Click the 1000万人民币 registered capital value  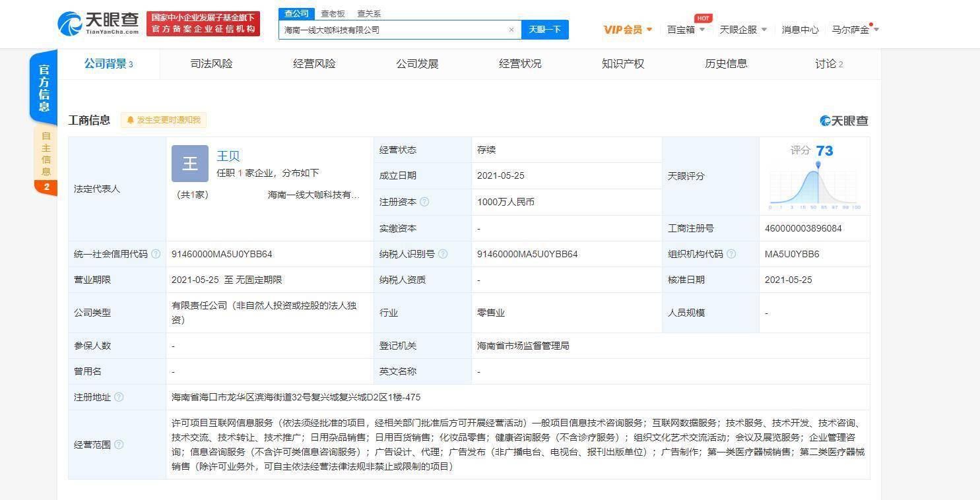[x=506, y=202]
